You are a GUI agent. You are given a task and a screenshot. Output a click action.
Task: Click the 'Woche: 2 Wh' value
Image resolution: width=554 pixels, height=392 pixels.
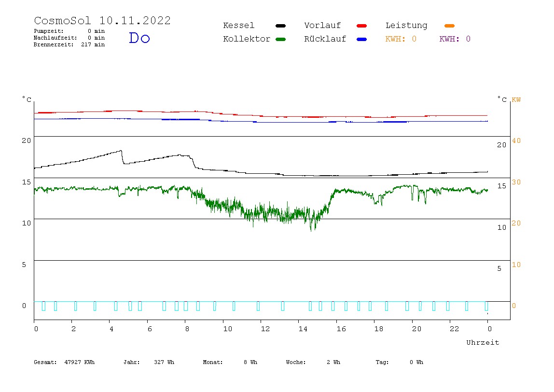coord(313,362)
